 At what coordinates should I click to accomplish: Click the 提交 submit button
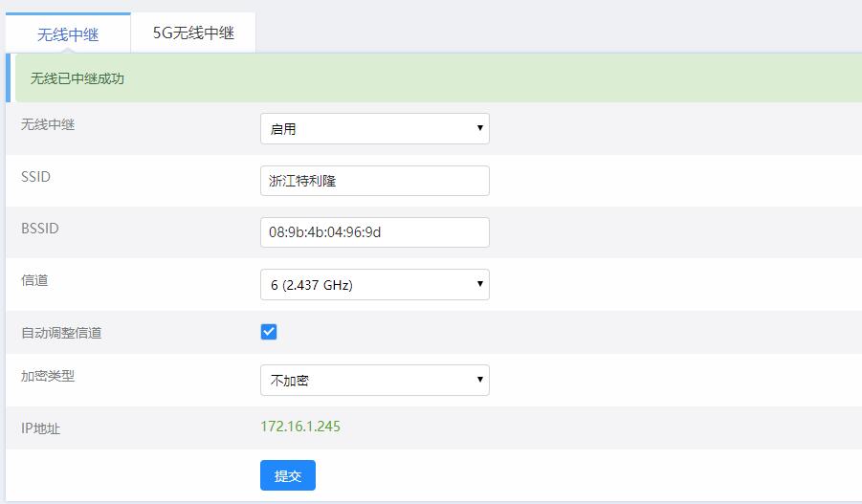[288, 475]
